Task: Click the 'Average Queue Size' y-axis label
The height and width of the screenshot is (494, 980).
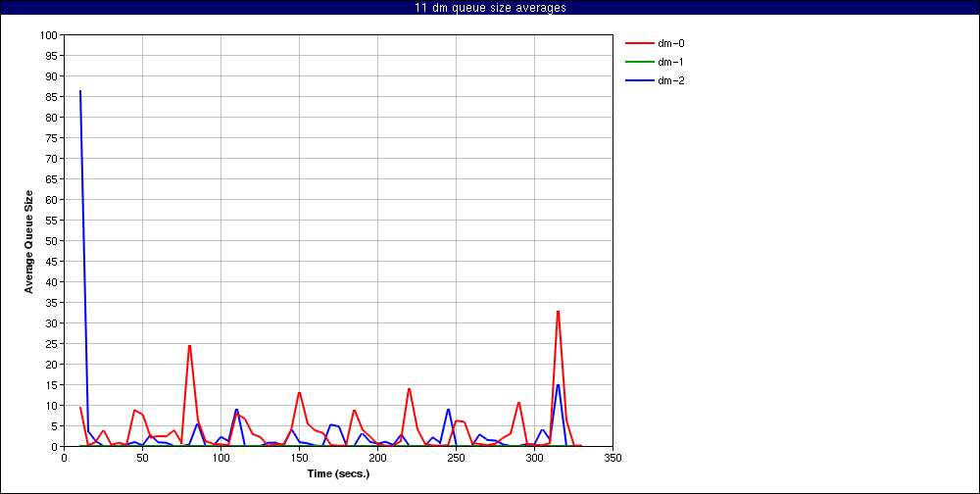Action: [28, 241]
